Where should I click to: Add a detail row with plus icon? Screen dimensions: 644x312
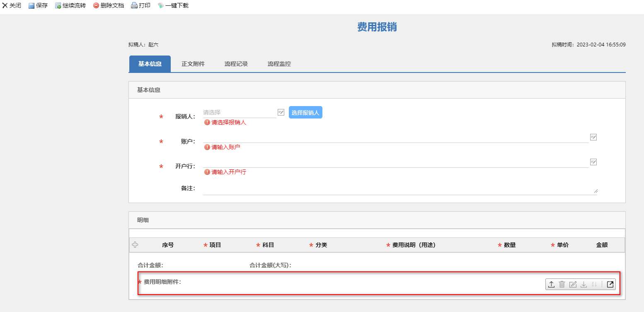click(135, 245)
